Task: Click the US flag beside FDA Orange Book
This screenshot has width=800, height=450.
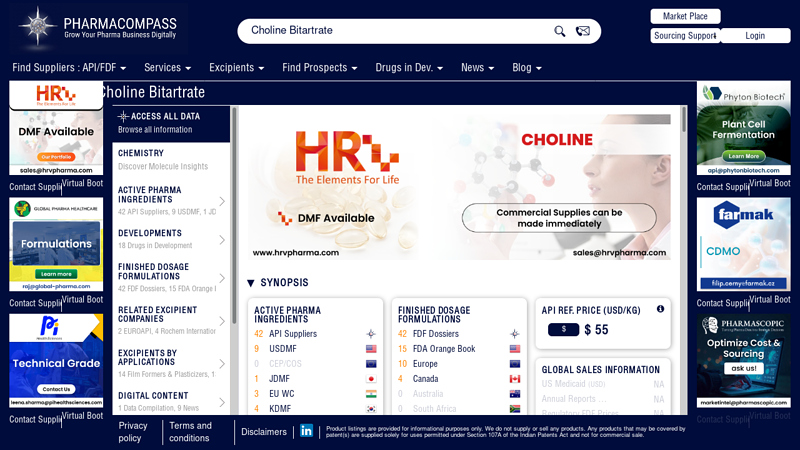Action: point(515,349)
